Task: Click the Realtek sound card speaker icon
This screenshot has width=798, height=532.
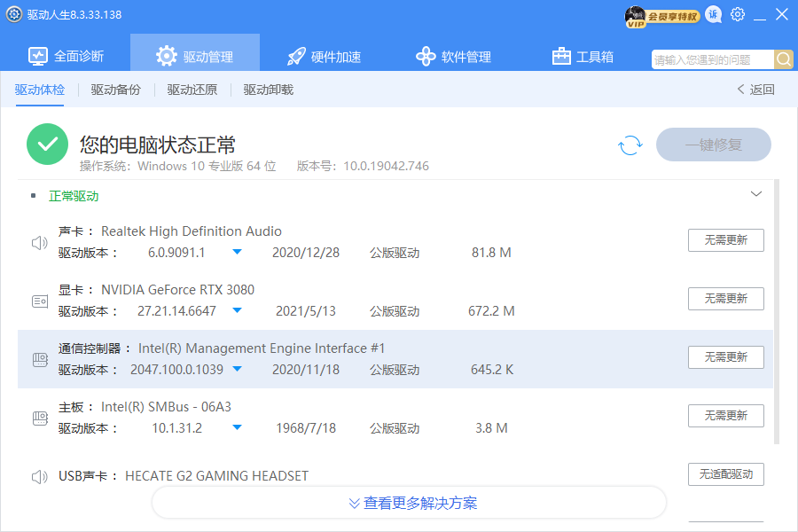Action: [x=40, y=243]
